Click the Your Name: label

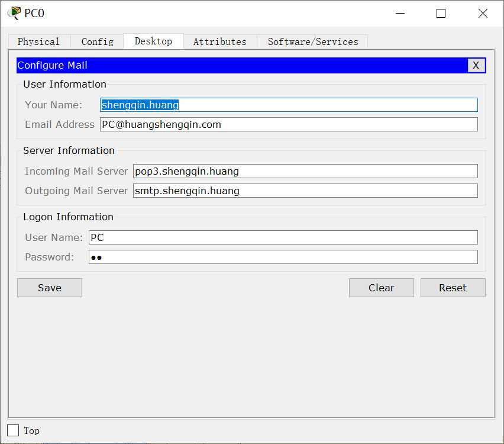[53, 105]
